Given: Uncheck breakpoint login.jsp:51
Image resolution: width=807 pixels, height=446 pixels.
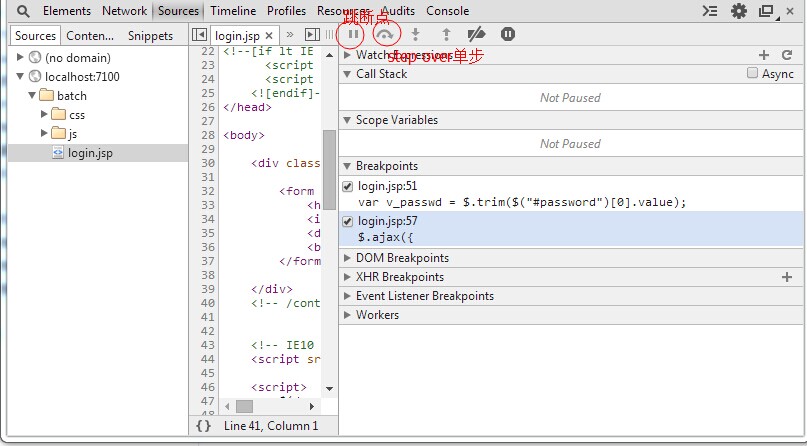Looking at the screenshot, I should (347, 186).
